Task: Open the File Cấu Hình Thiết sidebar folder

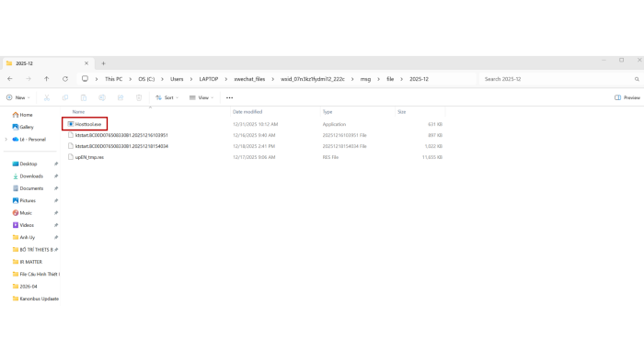Action: pyautogui.click(x=36, y=274)
